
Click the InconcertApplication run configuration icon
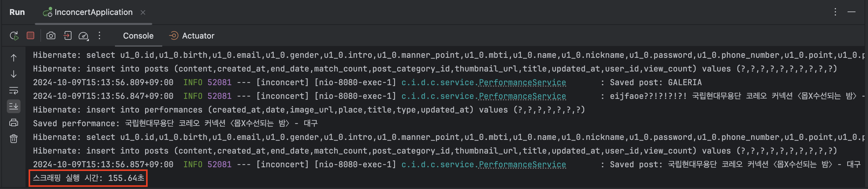click(x=48, y=12)
